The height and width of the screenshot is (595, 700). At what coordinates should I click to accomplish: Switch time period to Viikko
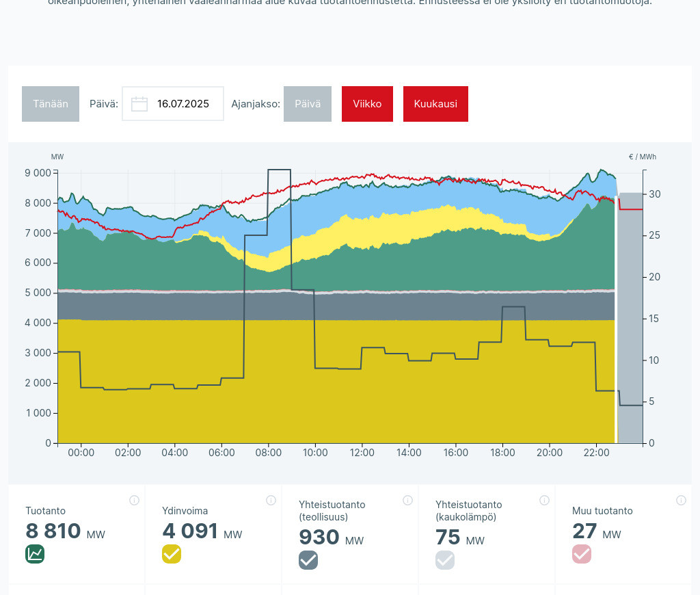coord(367,104)
